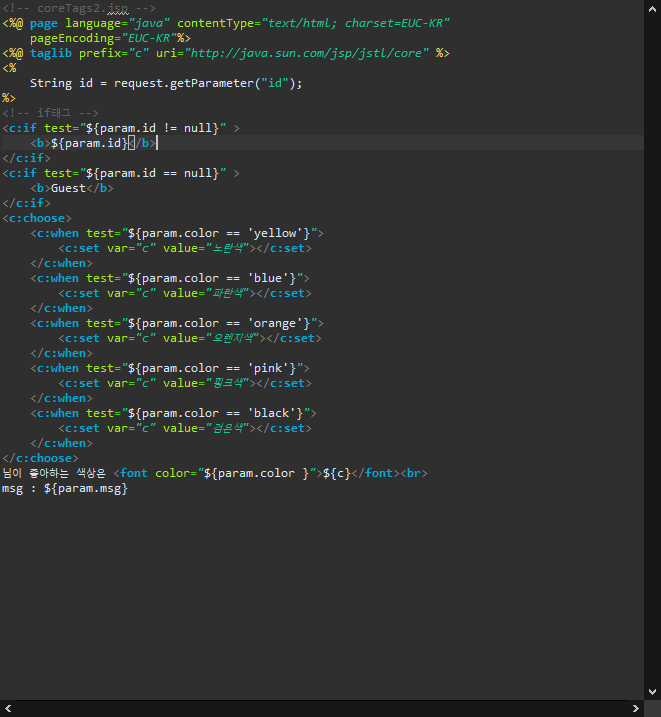Click the 'pink' when test line
This screenshot has height=717, width=661.
170,368
